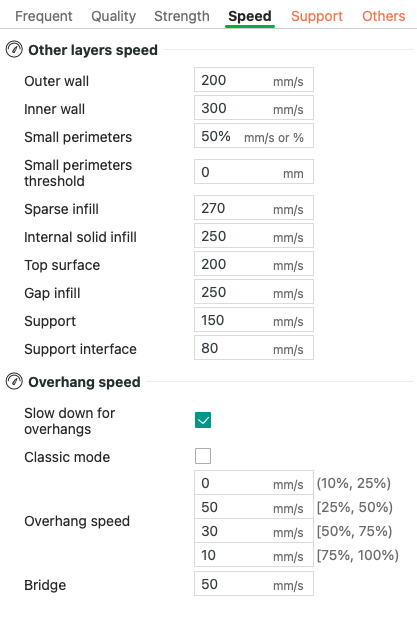Click the Overhang speed gauge icon
The height and width of the screenshot is (633, 417).
coord(14,381)
